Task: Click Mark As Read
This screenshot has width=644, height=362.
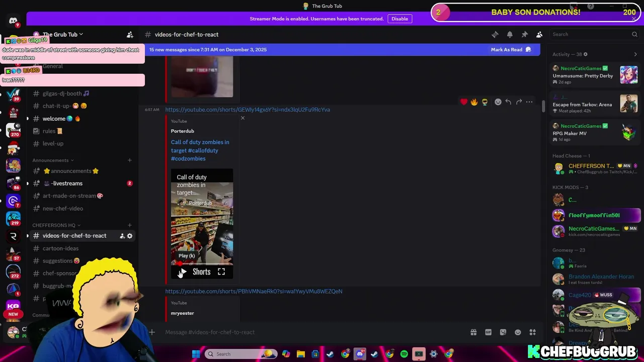Action: [511, 50]
